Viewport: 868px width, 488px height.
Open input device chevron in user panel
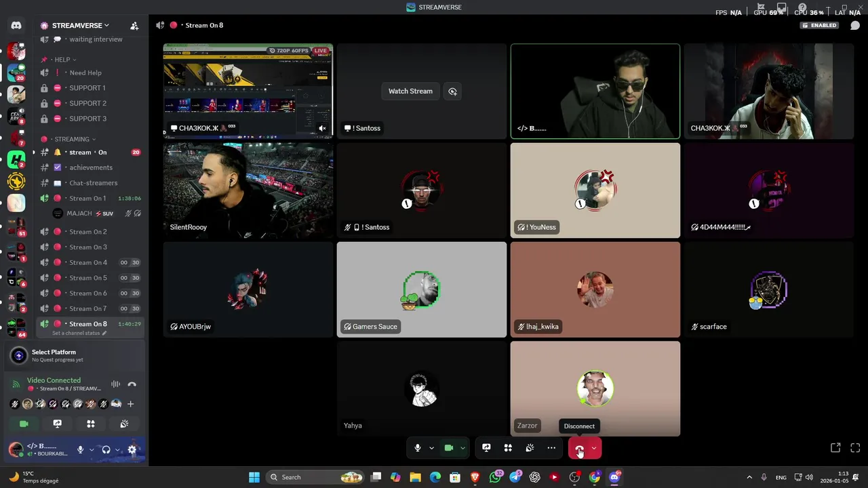click(x=92, y=449)
